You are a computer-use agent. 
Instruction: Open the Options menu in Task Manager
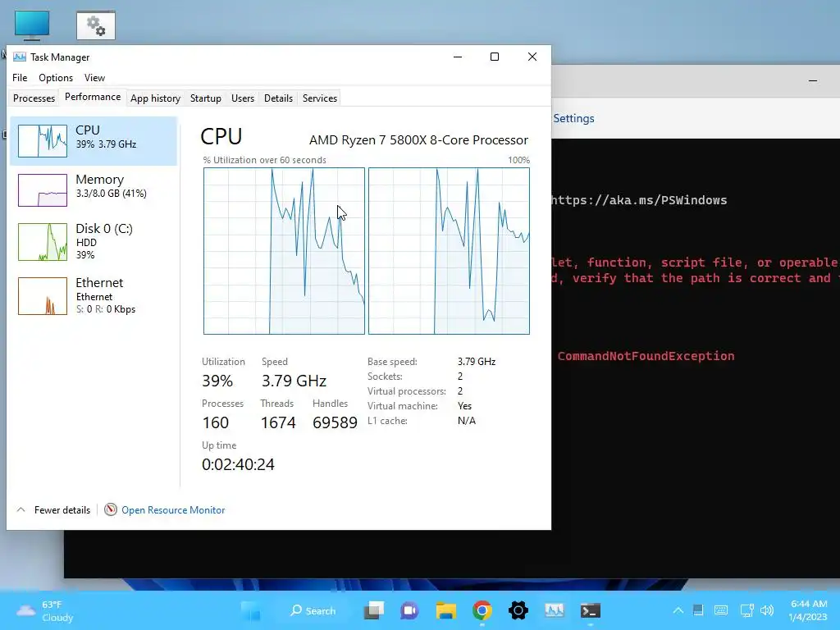pyautogui.click(x=56, y=78)
